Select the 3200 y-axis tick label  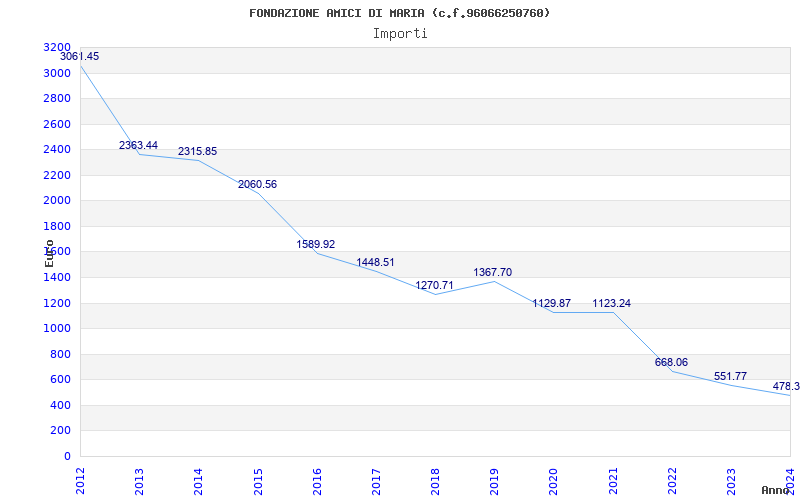pos(57,47)
